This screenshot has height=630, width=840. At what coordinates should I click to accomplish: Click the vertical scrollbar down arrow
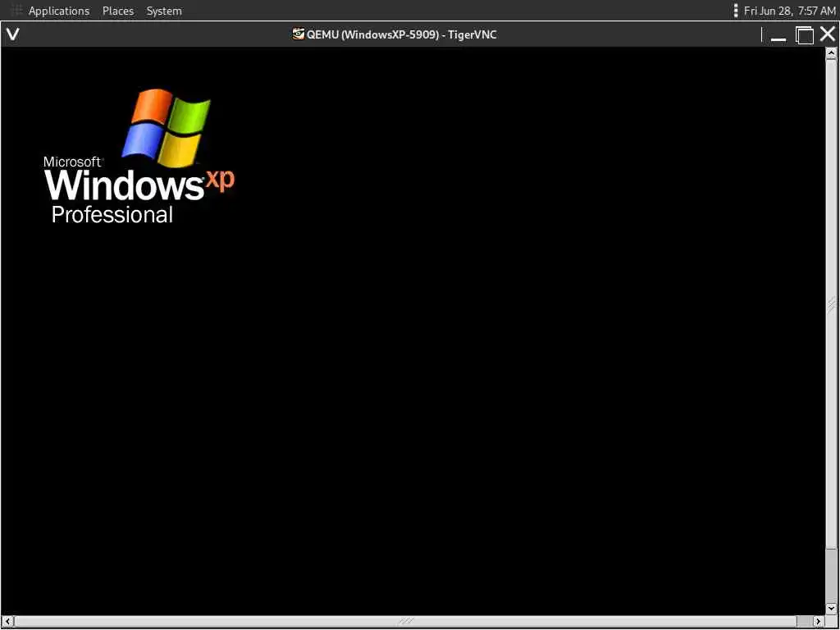(832, 608)
